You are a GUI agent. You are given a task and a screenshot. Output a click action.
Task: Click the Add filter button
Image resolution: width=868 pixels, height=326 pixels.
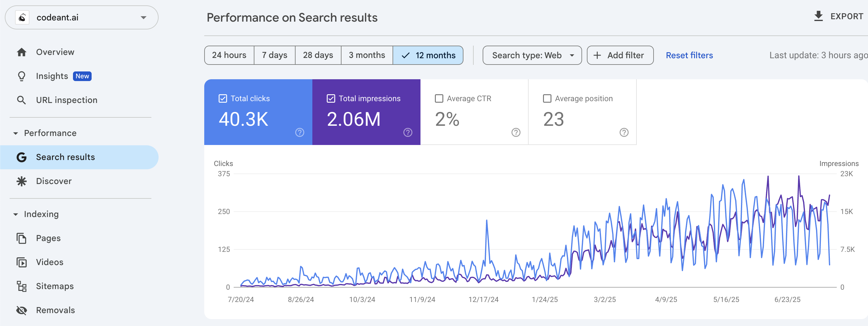click(x=620, y=55)
